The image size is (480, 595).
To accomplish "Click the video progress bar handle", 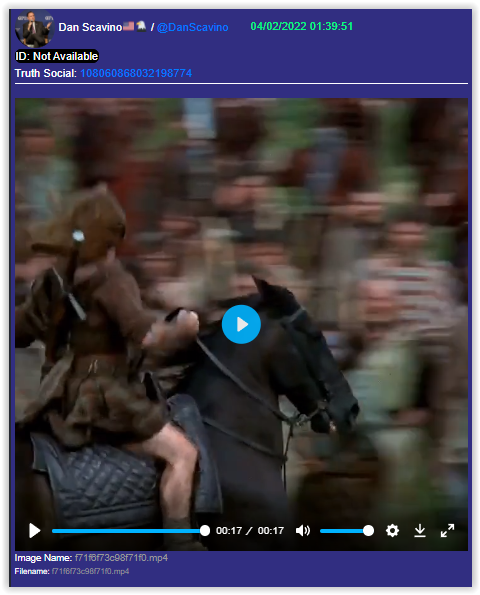I will point(205,530).
